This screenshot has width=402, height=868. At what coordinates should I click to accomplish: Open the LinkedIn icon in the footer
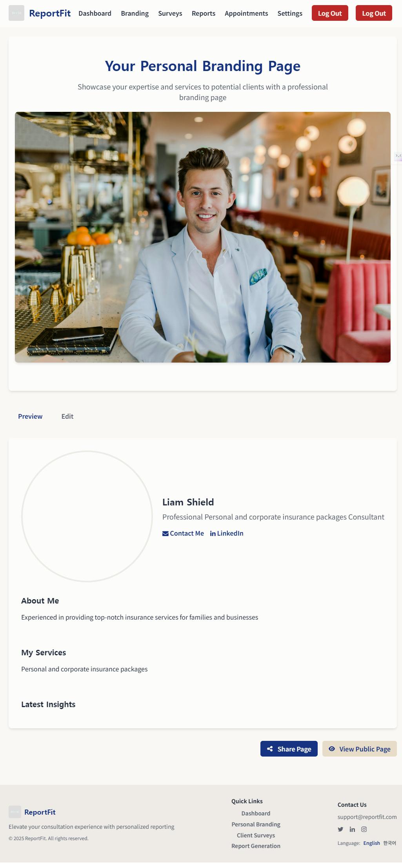[x=352, y=829]
